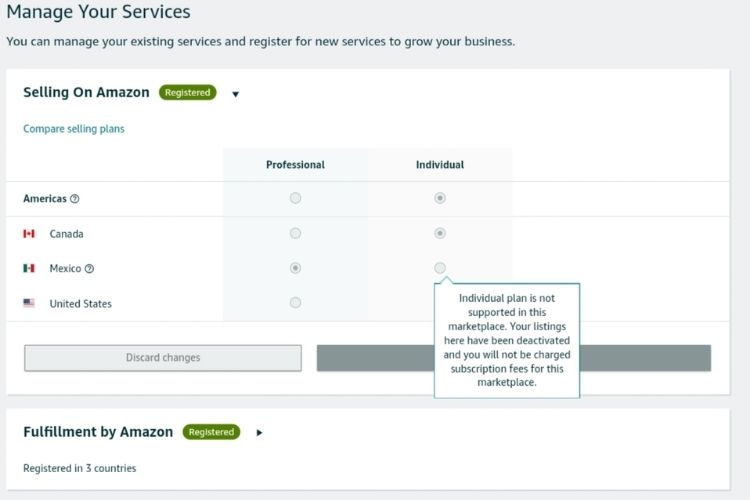Click the Discard changes button
750x500 pixels.
coord(163,358)
